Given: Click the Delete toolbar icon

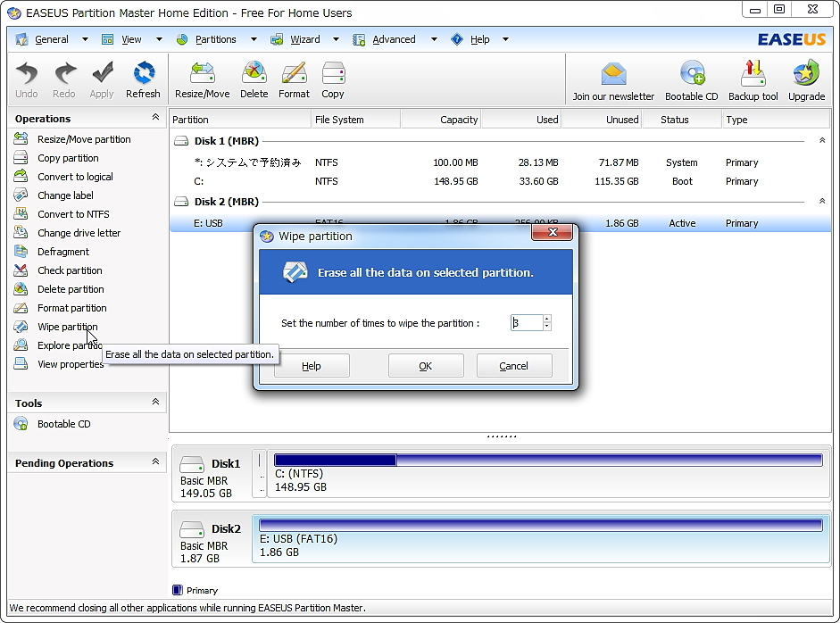Looking at the screenshot, I should (254, 79).
